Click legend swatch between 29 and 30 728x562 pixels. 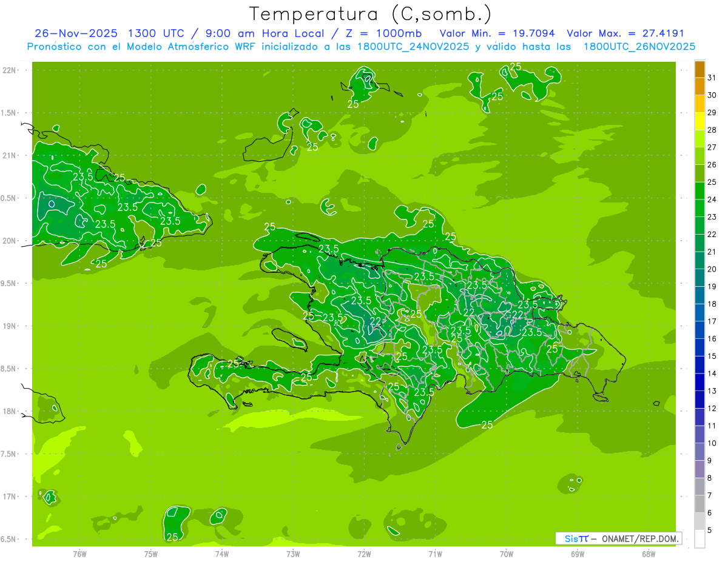coord(699,104)
